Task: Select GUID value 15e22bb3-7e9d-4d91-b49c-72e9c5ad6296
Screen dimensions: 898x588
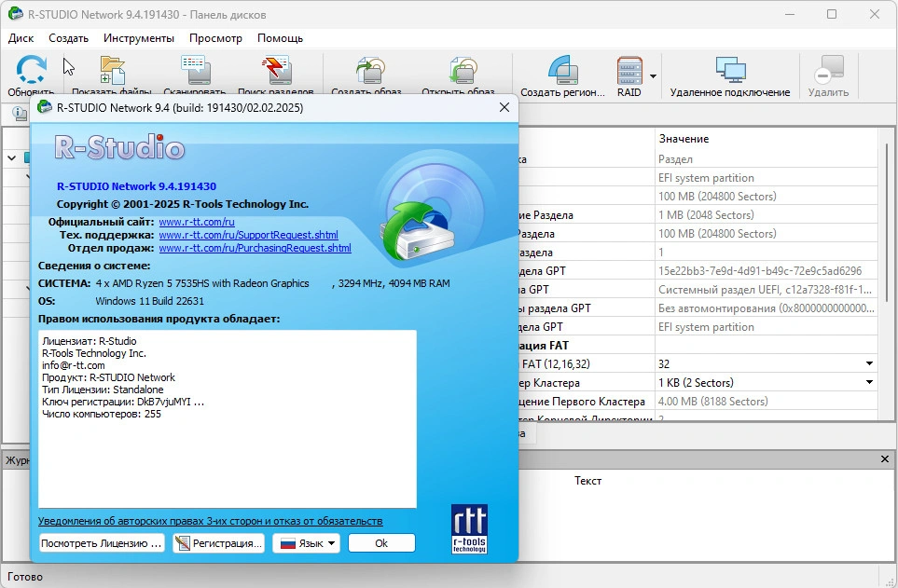Action: pyautogui.click(x=767, y=271)
